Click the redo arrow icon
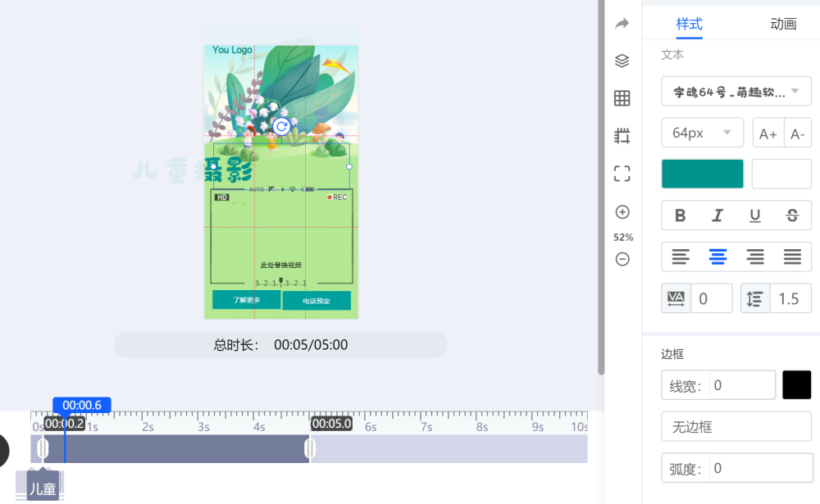The height and width of the screenshot is (504, 820). tap(622, 24)
